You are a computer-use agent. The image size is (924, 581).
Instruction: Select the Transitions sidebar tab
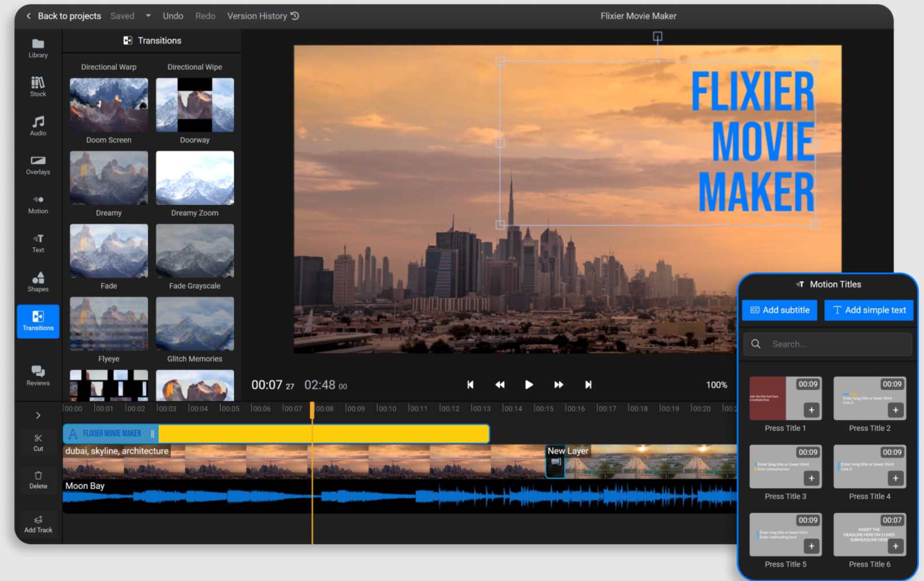(38, 321)
